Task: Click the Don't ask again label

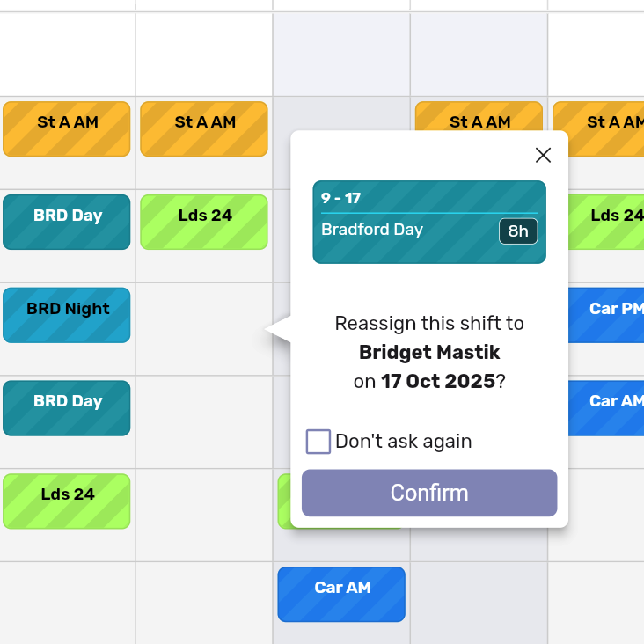Action: coord(403,442)
